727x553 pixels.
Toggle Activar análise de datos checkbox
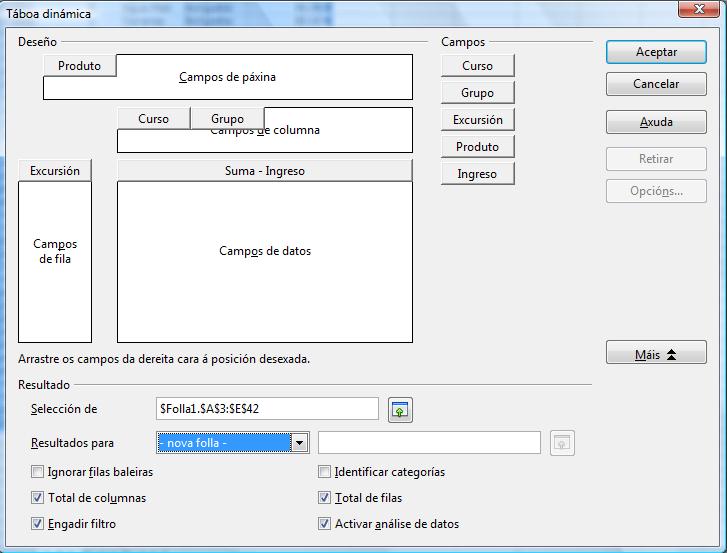point(324,523)
